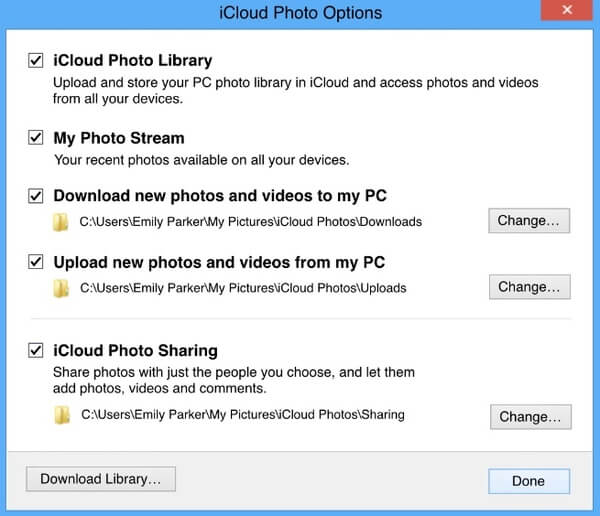Click the folder icon beside the Sharing path

click(62, 413)
